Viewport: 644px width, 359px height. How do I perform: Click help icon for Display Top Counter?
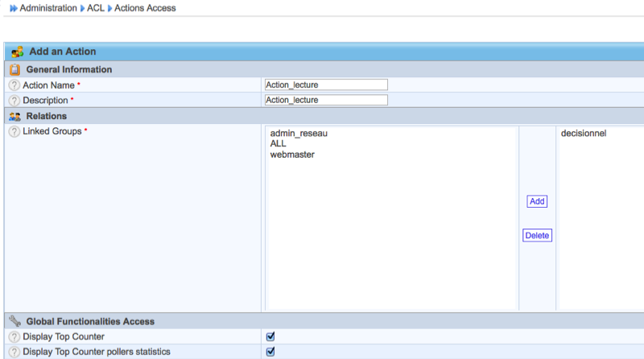[x=14, y=336]
